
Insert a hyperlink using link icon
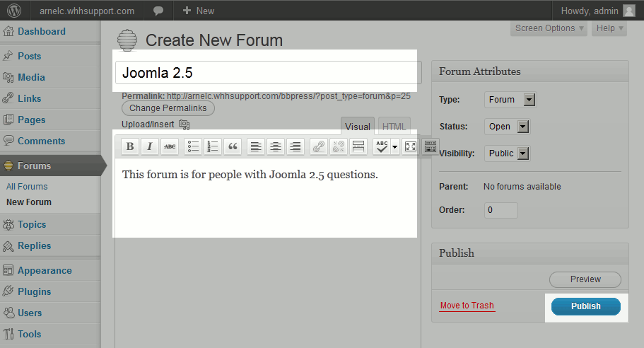319,146
